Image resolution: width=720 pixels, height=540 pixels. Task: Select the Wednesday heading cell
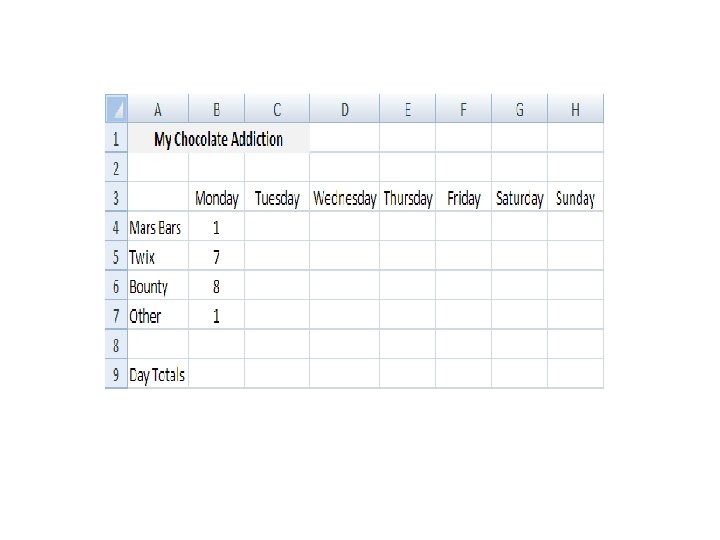344,197
